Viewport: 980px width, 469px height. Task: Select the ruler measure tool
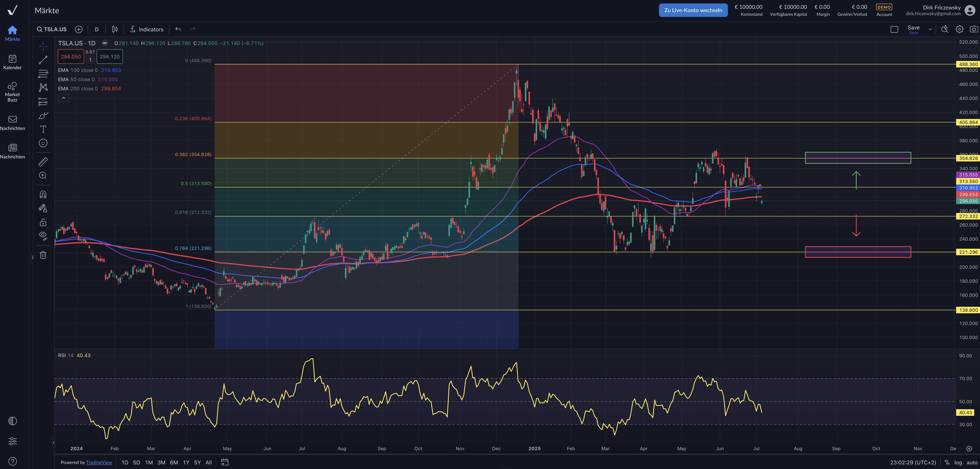click(x=43, y=161)
